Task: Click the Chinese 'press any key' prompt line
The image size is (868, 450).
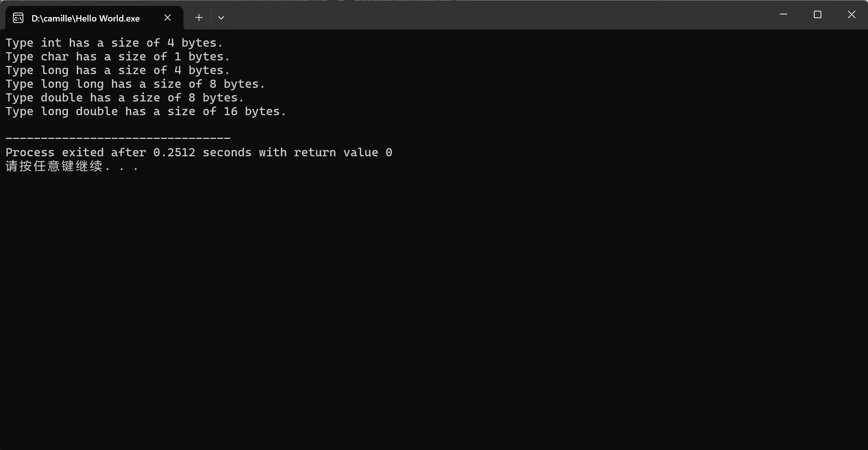Action: [x=72, y=166]
